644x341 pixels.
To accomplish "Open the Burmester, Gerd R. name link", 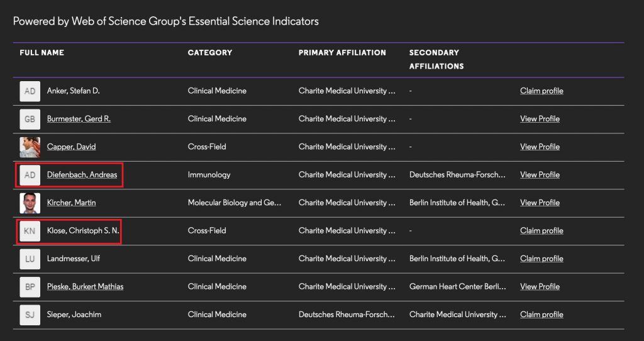I will [x=79, y=119].
